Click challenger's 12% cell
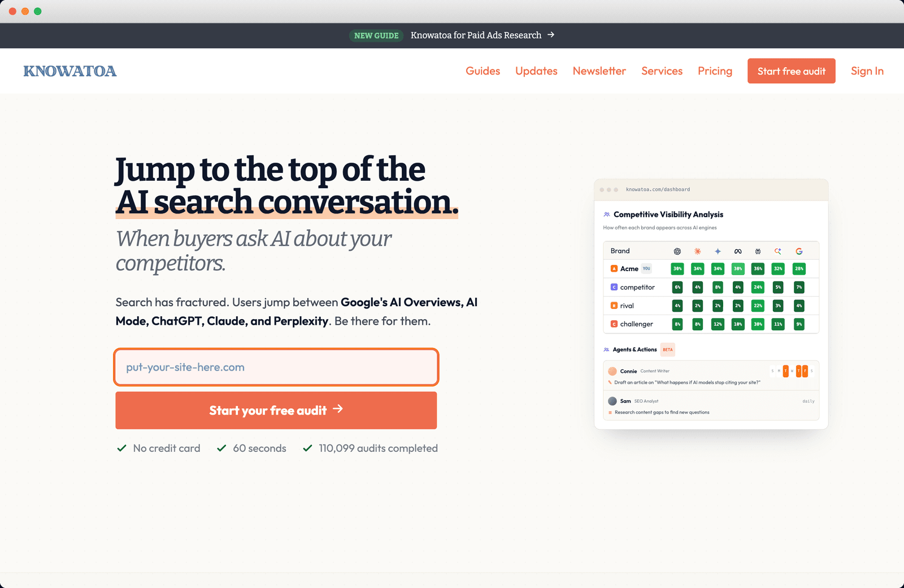Screen dimensions: 904x588 (718, 324)
